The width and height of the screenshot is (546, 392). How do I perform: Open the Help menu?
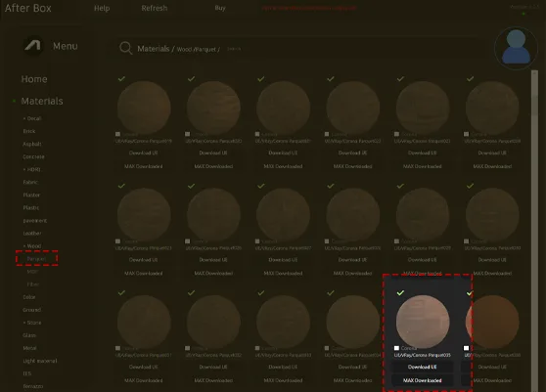(102, 8)
